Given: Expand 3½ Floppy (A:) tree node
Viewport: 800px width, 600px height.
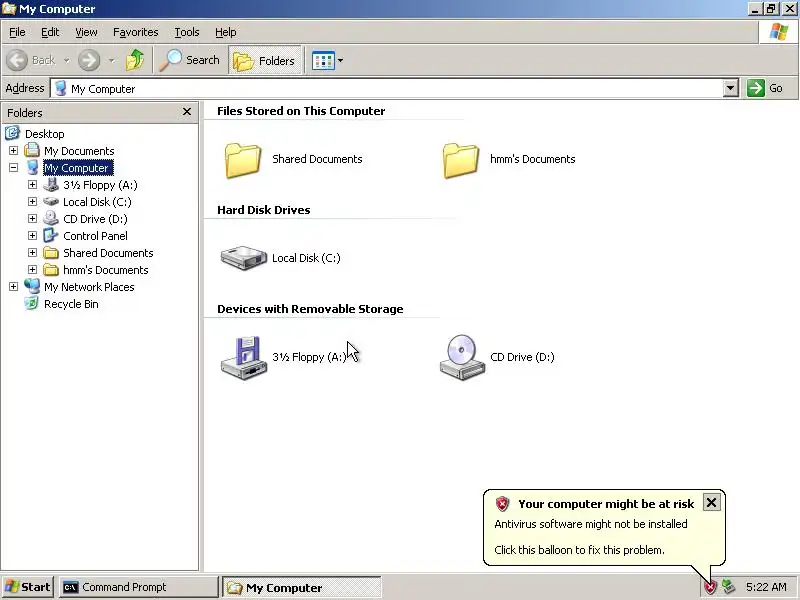Looking at the screenshot, I should pyautogui.click(x=32, y=184).
